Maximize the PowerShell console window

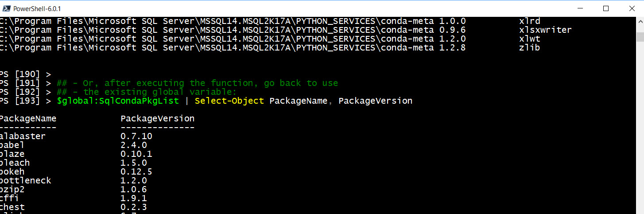click(606, 8)
